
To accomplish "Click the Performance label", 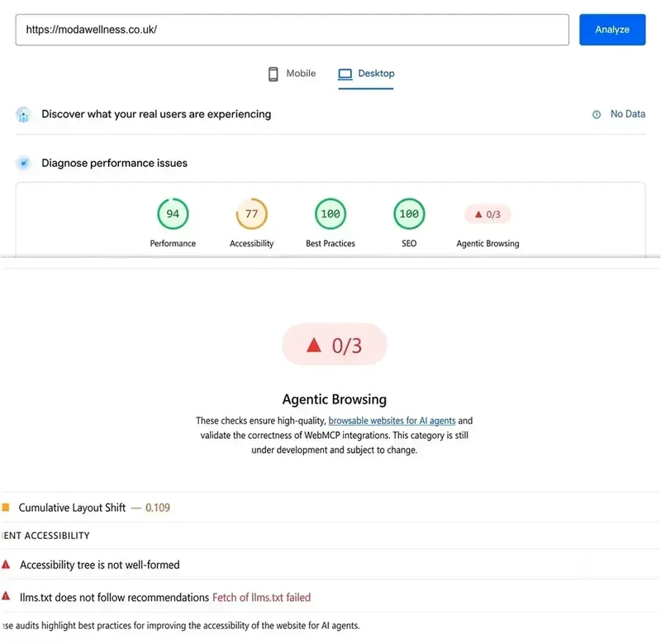I will click(x=173, y=243).
